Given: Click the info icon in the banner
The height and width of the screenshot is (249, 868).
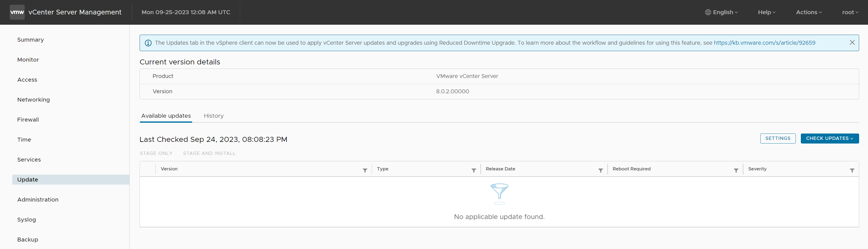Looking at the screenshot, I should (148, 43).
